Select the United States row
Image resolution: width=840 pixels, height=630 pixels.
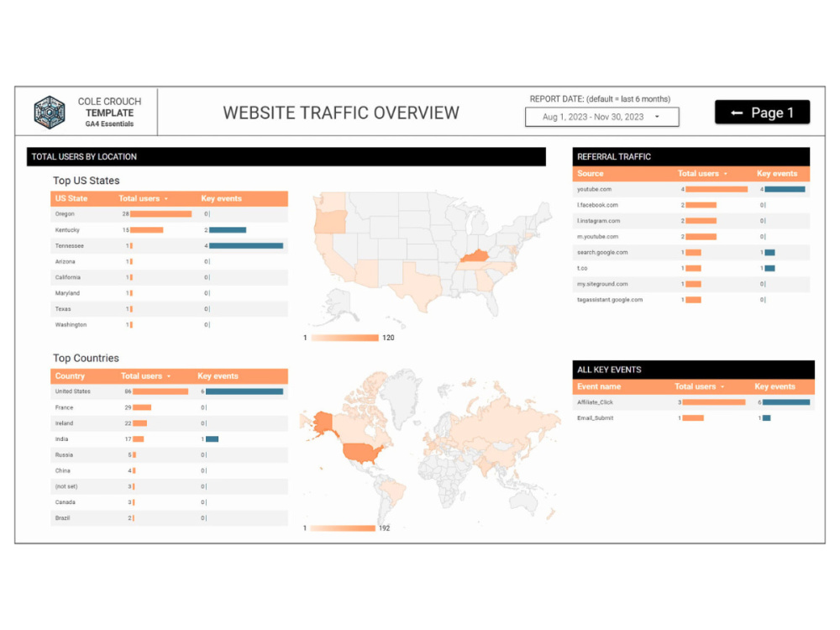click(170, 391)
